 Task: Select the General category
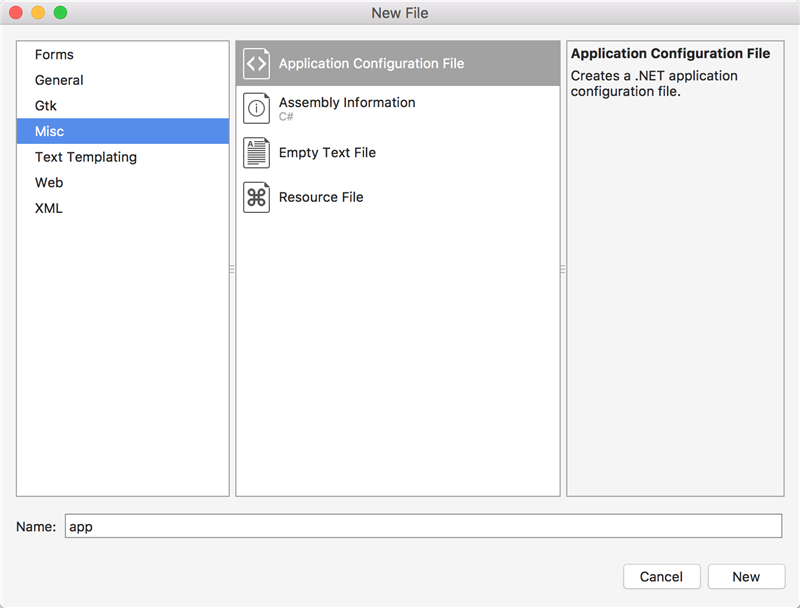pos(122,80)
